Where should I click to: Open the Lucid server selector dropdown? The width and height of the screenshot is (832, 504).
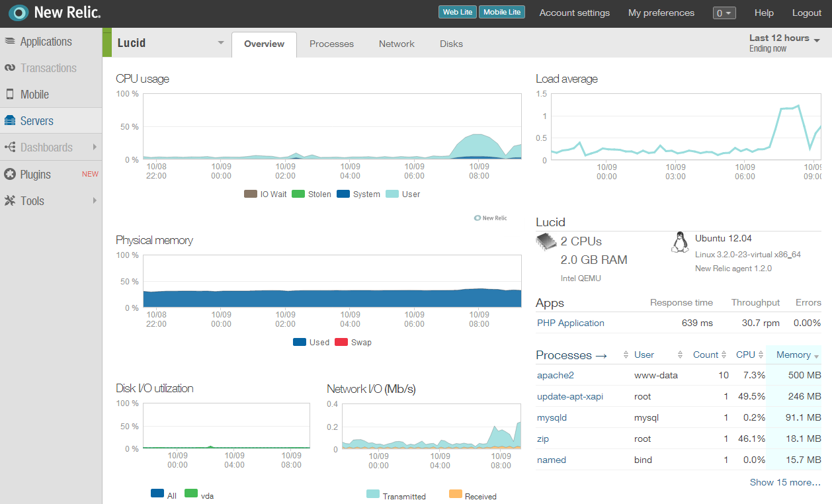(x=220, y=44)
